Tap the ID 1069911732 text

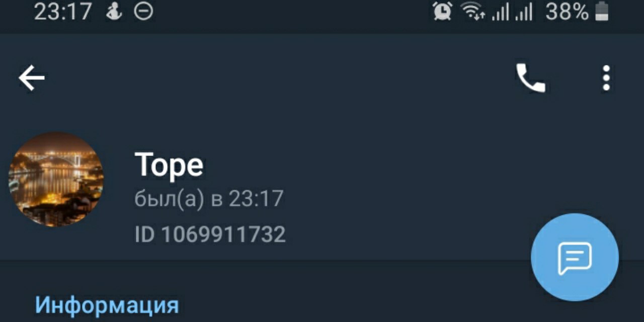(210, 234)
